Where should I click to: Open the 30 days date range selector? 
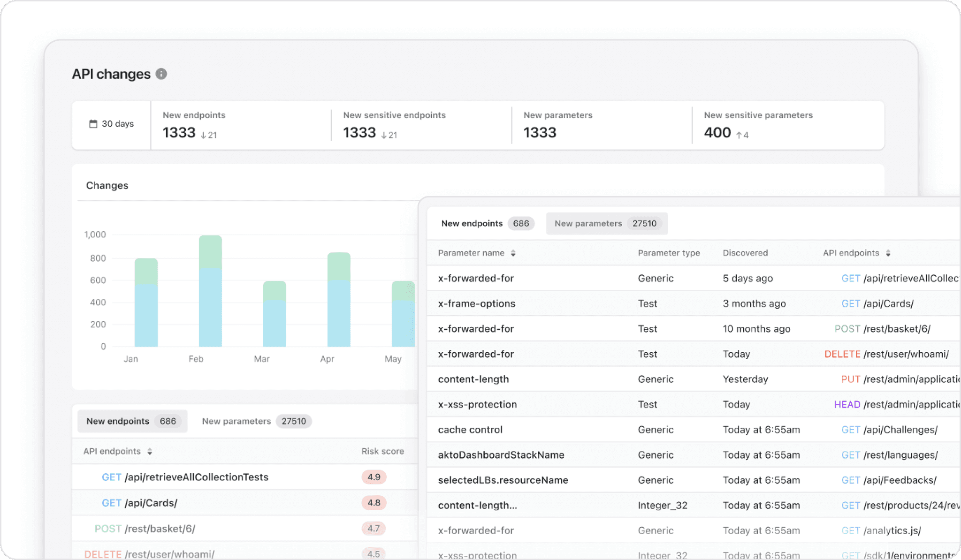[111, 124]
